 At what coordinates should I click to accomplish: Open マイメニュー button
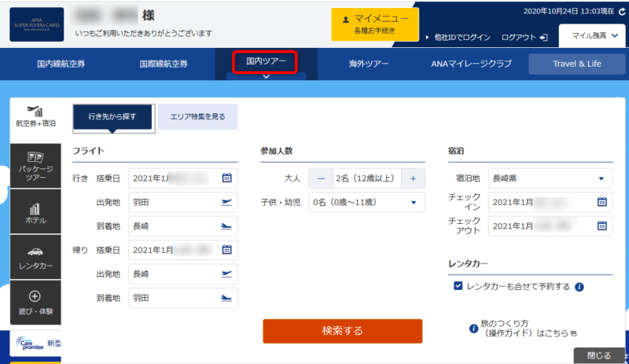point(375,24)
